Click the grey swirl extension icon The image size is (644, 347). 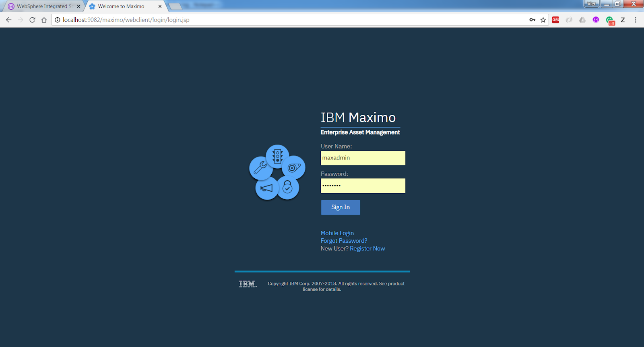[x=569, y=20]
